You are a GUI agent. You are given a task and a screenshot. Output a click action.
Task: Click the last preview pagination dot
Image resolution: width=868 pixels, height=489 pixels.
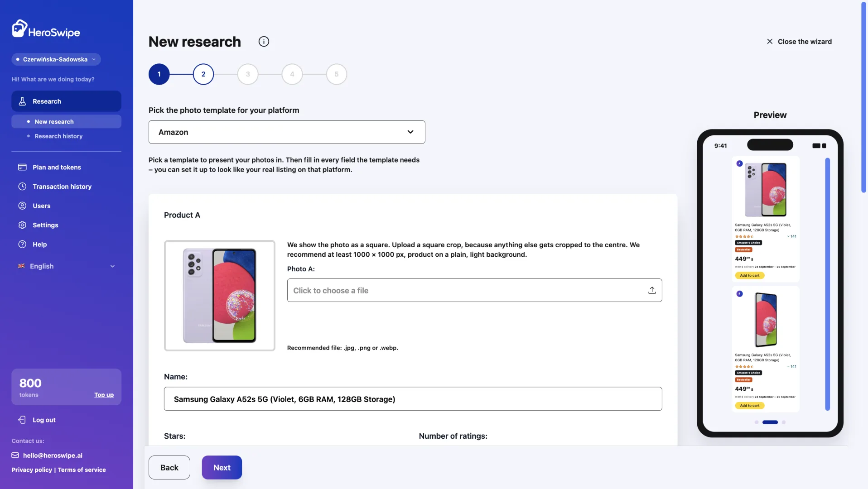[784, 422]
